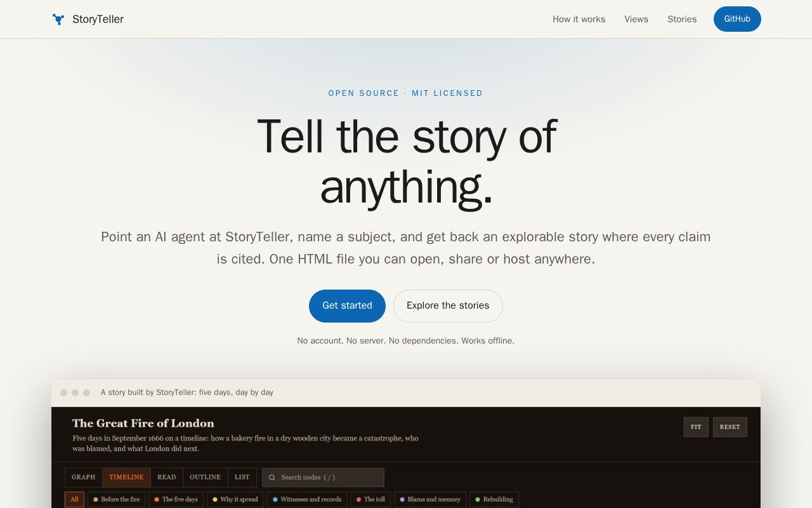This screenshot has width=812, height=508.
Task: Open the Stories nav link
Action: point(682,19)
